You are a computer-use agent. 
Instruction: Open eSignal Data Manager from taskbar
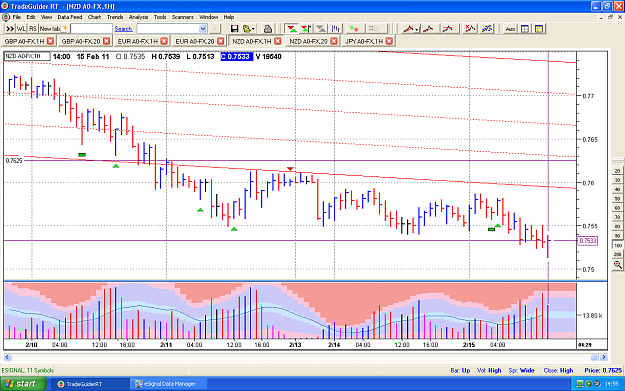pyautogui.click(x=169, y=384)
